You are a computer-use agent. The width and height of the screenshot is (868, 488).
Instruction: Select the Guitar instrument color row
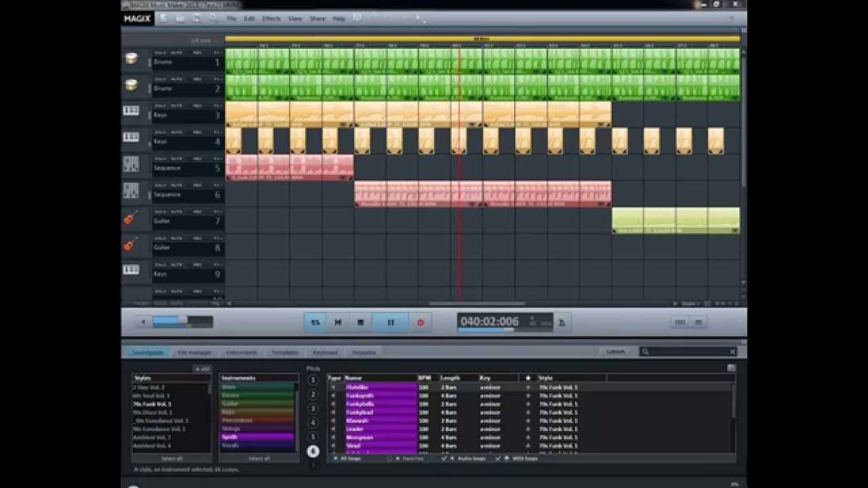pos(257,403)
